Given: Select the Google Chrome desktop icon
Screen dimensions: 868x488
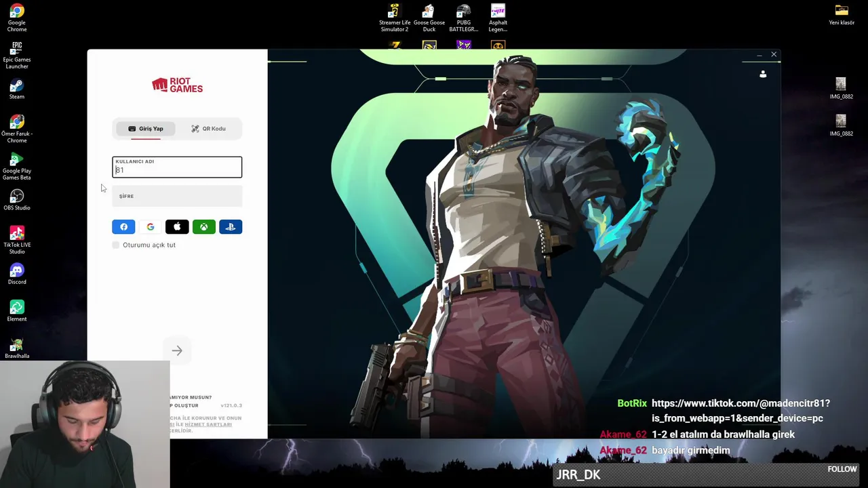Looking at the screenshot, I should (x=17, y=18).
